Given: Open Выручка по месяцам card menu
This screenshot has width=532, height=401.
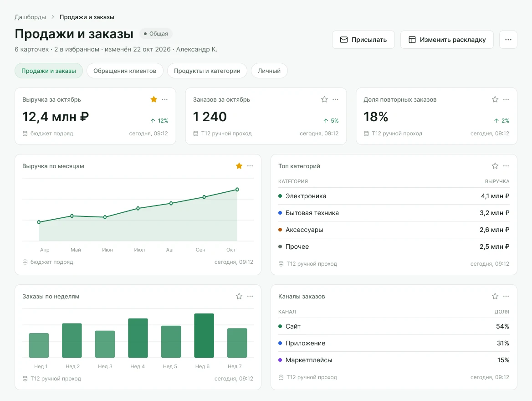Looking at the screenshot, I should 250,166.
